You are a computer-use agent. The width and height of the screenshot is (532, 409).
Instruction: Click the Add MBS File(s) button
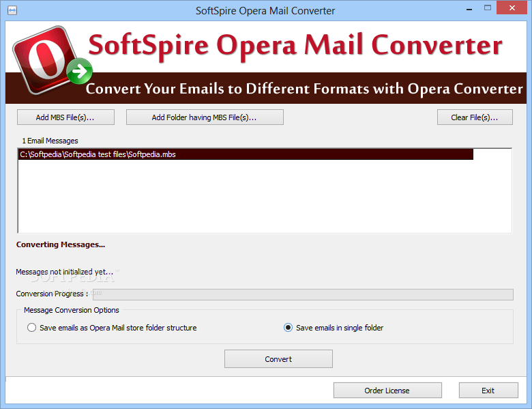pyautogui.click(x=65, y=117)
